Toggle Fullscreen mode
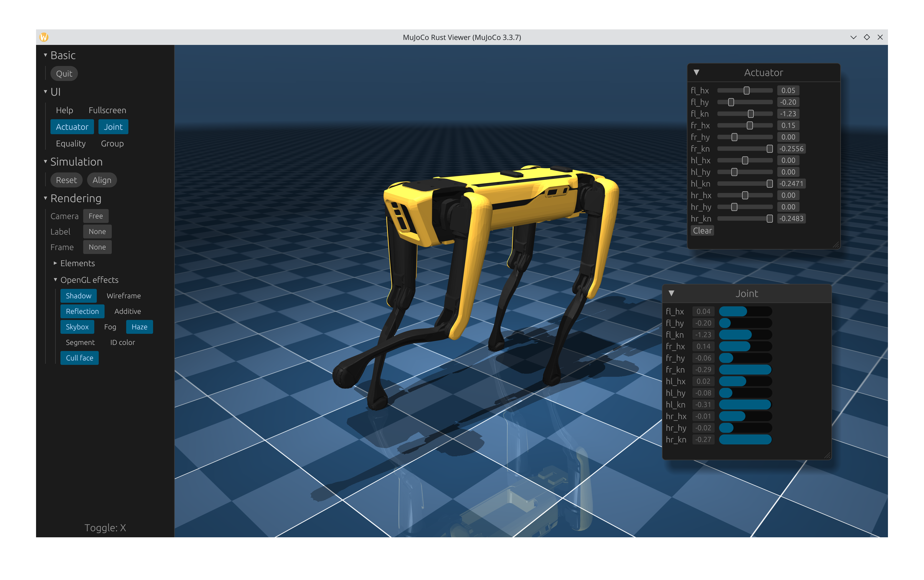924x580 pixels. pyautogui.click(x=107, y=110)
